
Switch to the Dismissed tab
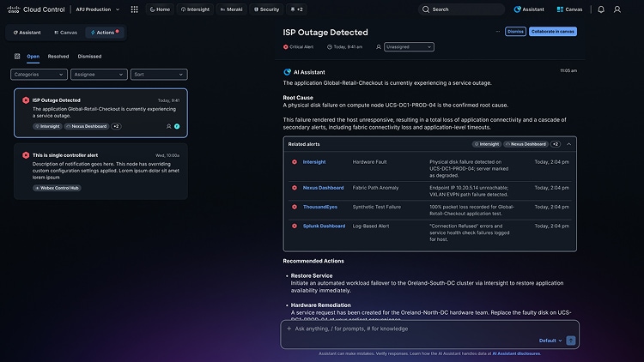click(89, 57)
